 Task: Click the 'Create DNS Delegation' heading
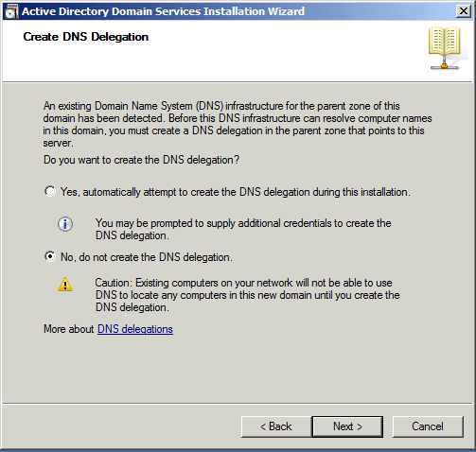86,37
